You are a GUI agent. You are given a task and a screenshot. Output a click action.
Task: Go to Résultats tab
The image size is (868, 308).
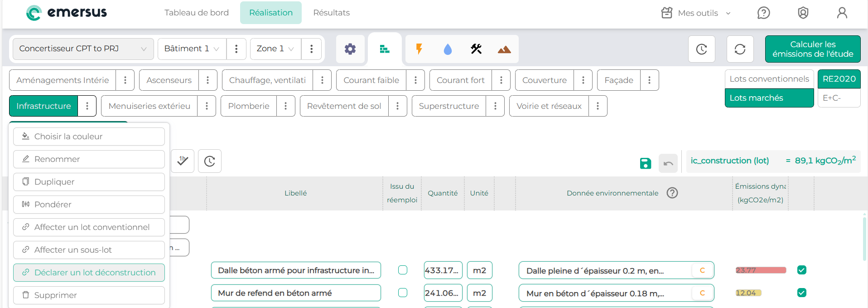point(332,13)
